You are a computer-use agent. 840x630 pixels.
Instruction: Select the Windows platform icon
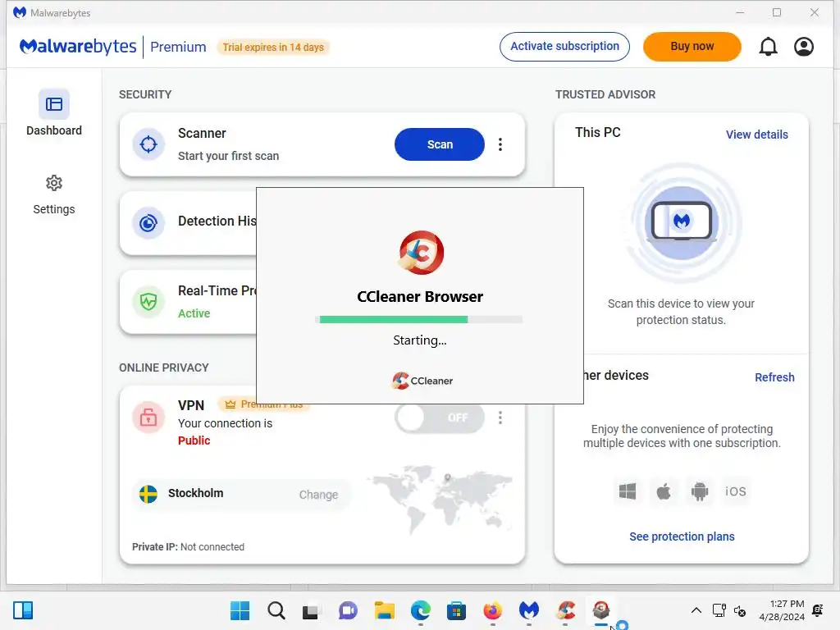pyautogui.click(x=628, y=491)
